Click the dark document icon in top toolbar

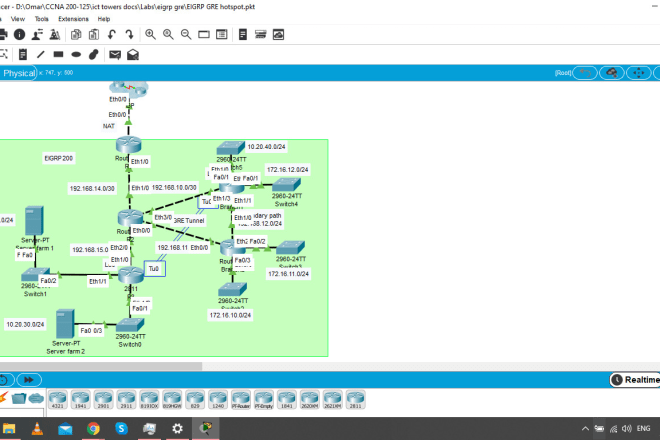243,35
